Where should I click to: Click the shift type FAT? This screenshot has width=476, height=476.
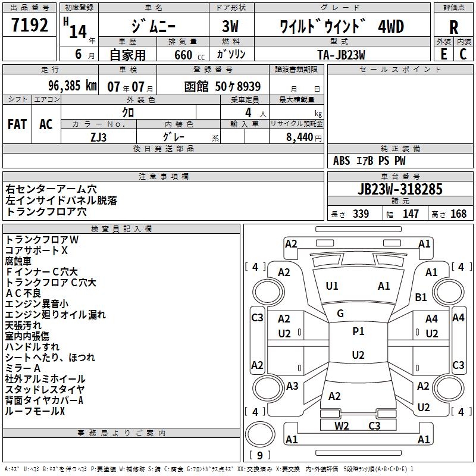click(17, 124)
